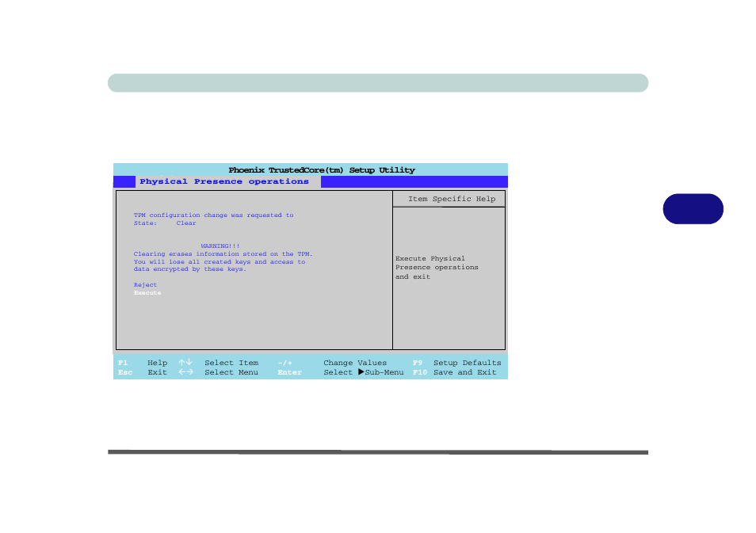This screenshot has height=533, width=756.
Task: Click the Enter key label
Action: pyautogui.click(x=289, y=372)
